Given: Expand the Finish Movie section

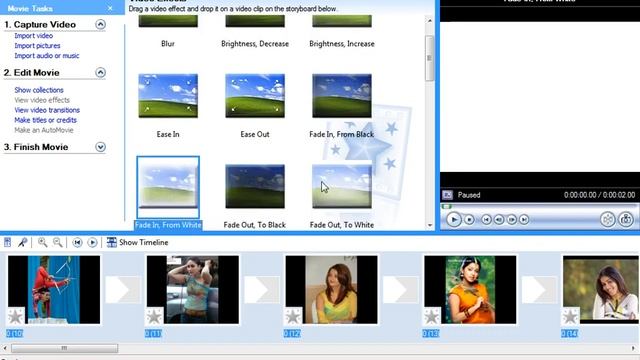Looking at the screenshot, I should pos(100,147).
